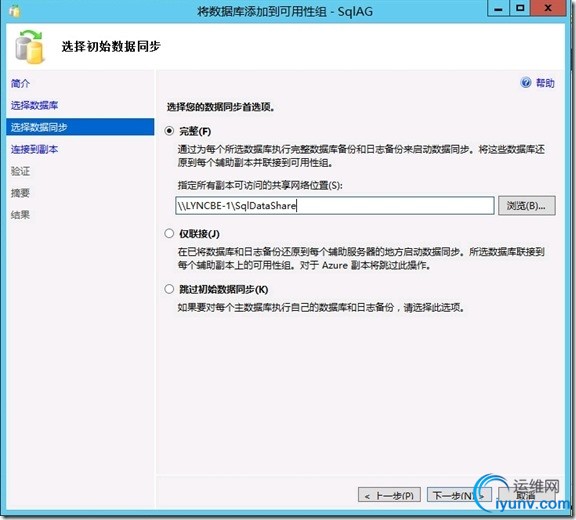
Task: Maximize the SqlAG wizard window
Action: (x=519, y=8)
